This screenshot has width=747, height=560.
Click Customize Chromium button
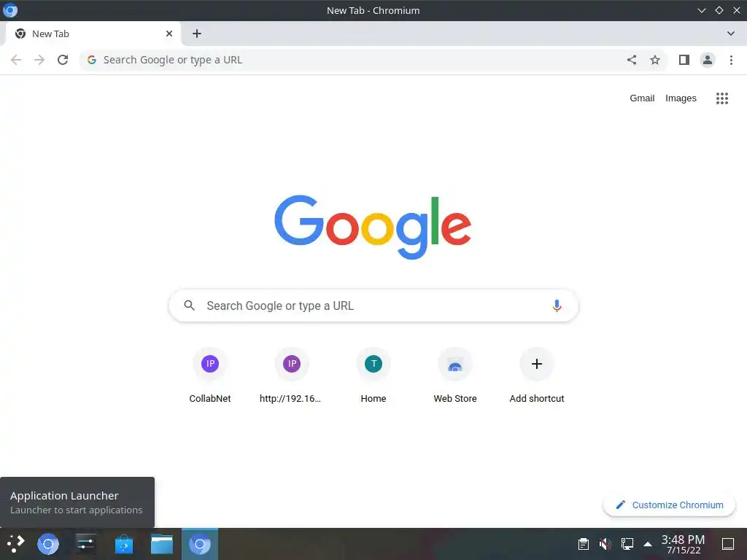tap(669, 505)
